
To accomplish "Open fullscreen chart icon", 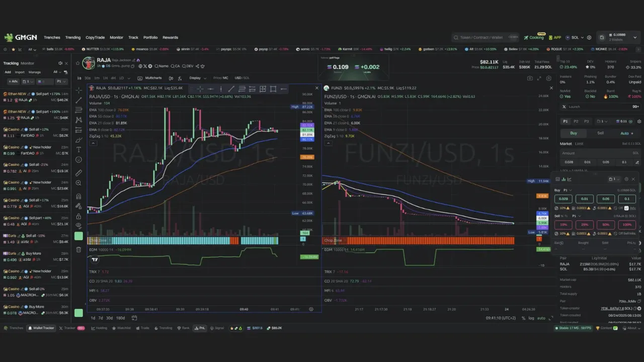I will [539, 78].
